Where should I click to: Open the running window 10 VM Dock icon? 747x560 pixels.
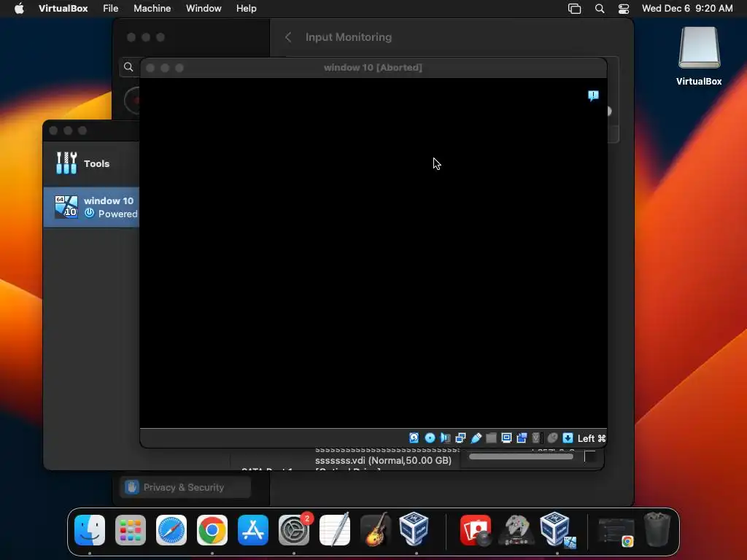(557, 529)
